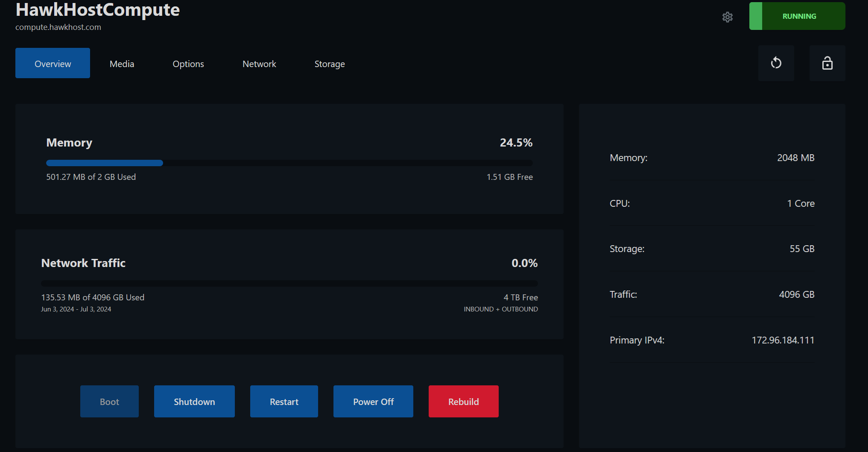
Task: Switch to the Options tab
Action: click(x=188, y=64)
